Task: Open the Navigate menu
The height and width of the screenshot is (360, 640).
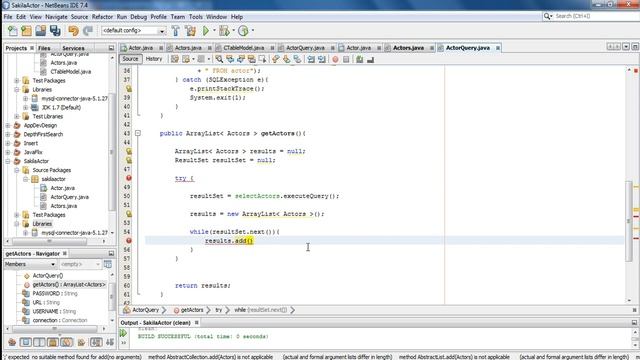Action: [x=56, y=17]
